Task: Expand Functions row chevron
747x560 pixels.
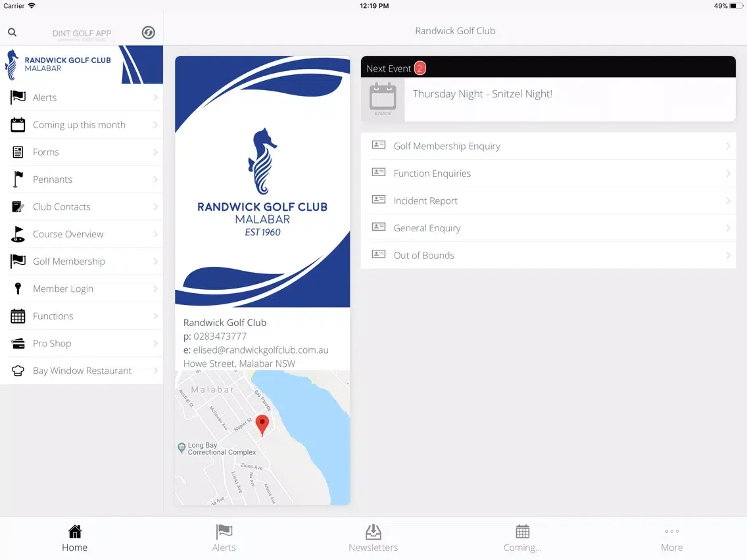Action: 155,316
